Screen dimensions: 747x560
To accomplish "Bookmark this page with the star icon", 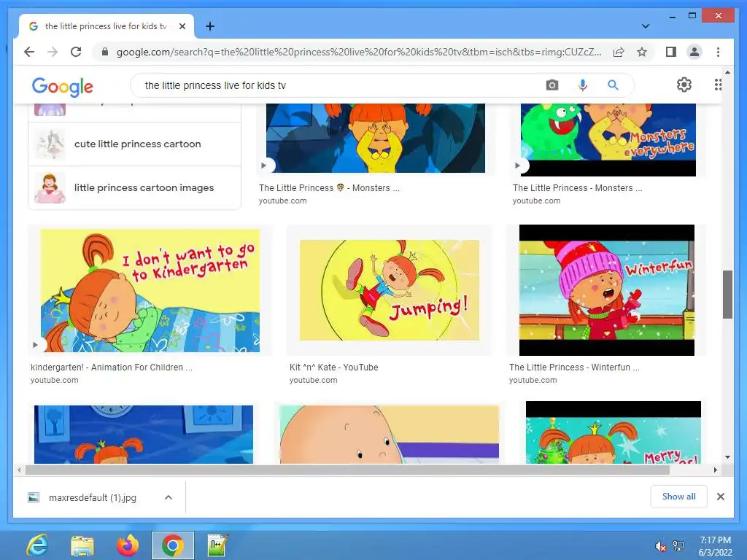I will pos(642,52).
